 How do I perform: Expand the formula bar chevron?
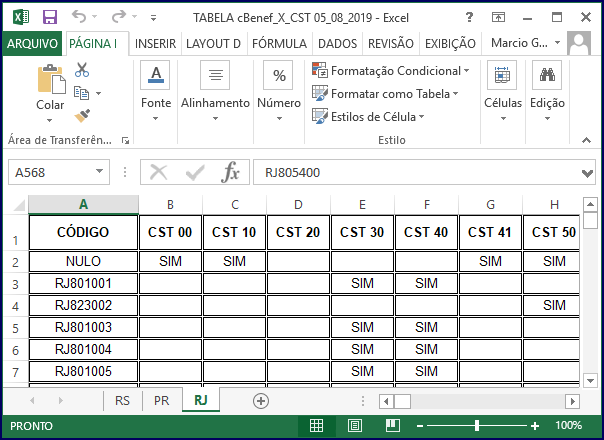[587, 173]
